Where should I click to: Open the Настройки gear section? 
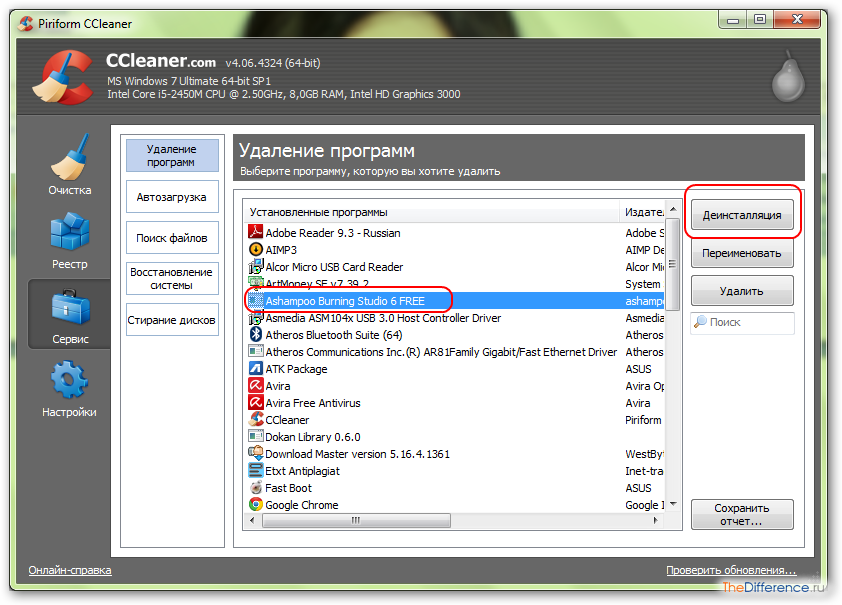[69, 389]
